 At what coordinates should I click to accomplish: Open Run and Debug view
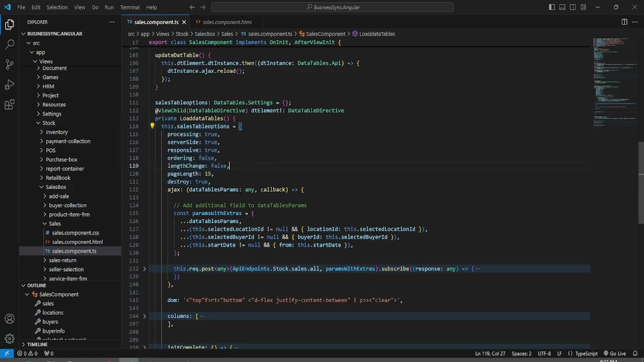click(10, 84)
